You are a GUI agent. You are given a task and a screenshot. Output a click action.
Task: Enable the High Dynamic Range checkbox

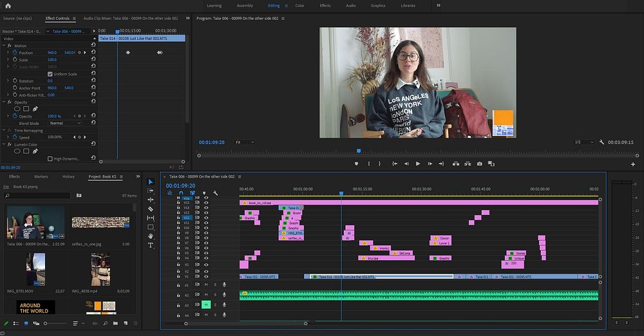click(50, 158)
